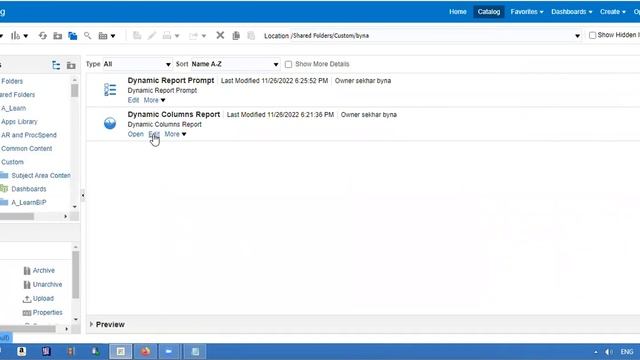Click the Delete X icon
This screenshot has width=640, height=360.
pyautogui.click(x=220, y=36)
